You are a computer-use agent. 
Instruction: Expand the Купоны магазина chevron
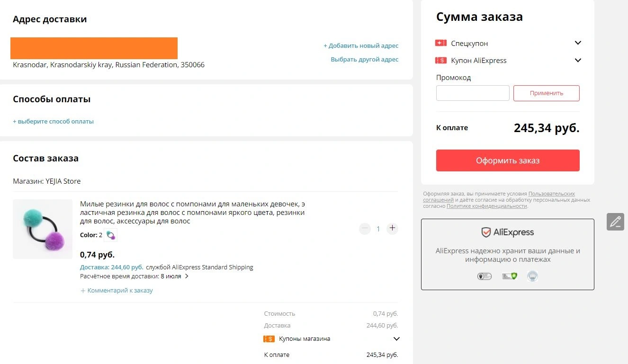[x=396, y=339]
